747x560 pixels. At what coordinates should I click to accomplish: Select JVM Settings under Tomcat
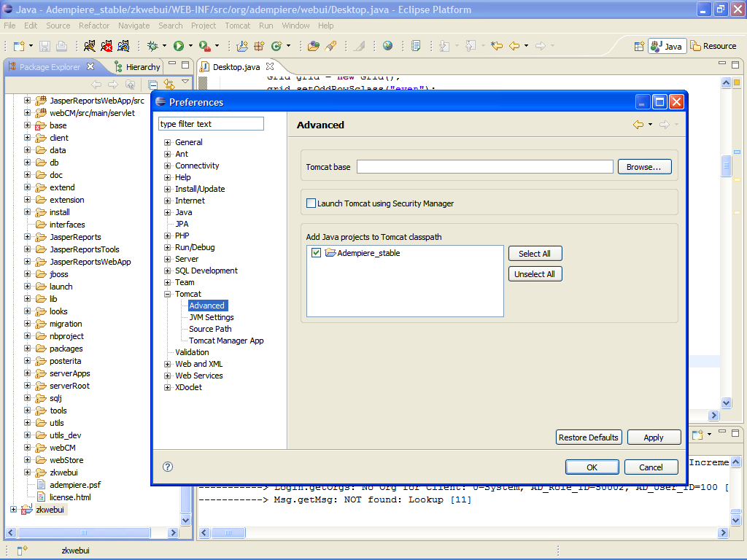pos(212,318)
